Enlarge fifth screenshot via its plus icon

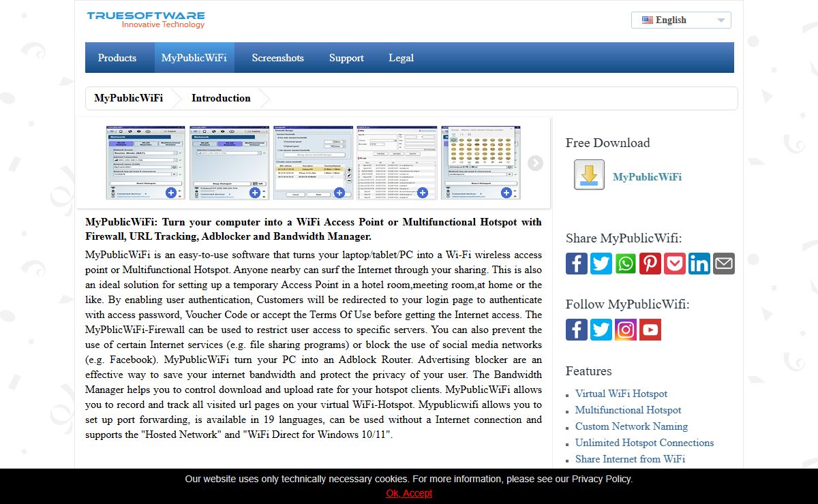tap(506, 193)
